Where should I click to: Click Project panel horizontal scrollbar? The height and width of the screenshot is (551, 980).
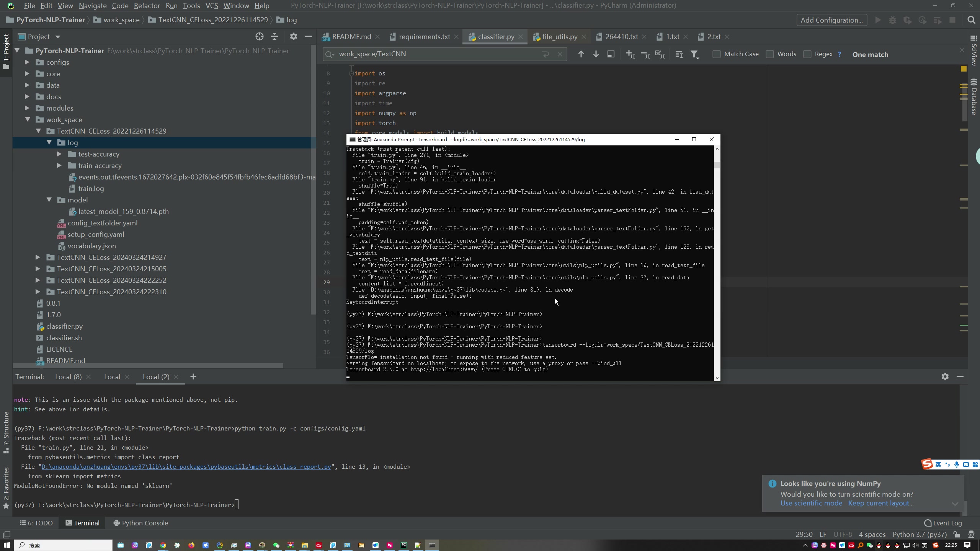pyautogui.click(x=149, y=366)
